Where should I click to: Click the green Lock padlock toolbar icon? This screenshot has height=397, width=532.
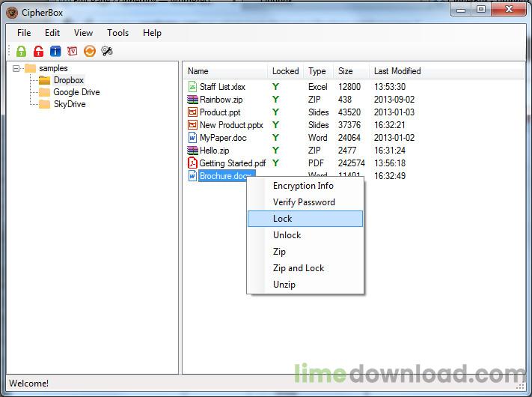pyautogui.click(x=22, y=51)
